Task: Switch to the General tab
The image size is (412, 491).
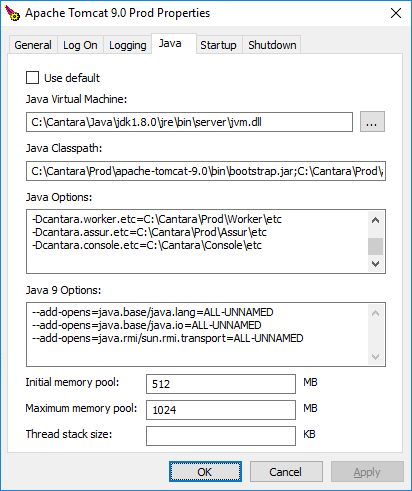Action: tap(33, 45)
